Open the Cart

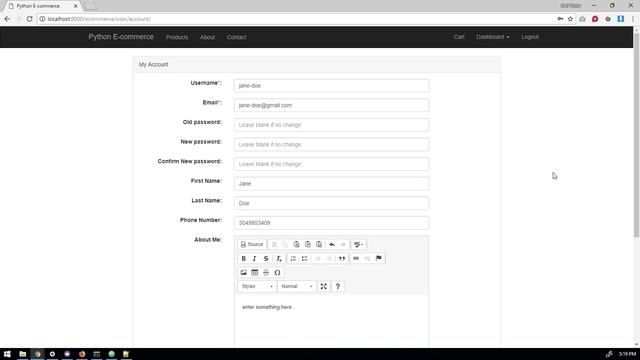coord(459,37)
